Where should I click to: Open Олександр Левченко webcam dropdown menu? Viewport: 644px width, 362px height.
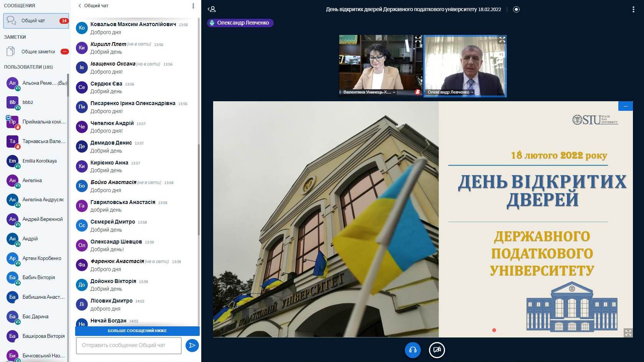(450, 92)
